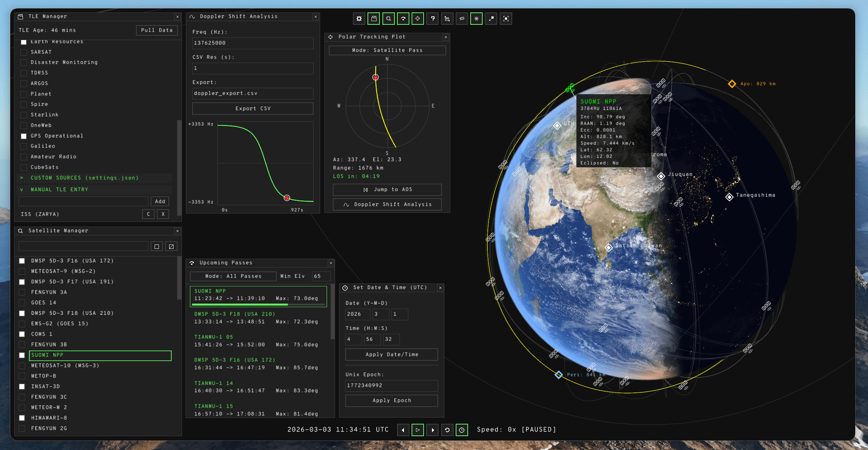
Task: Click the eye-slash hide-labels toolbar icon
Action: click(462, 18)
